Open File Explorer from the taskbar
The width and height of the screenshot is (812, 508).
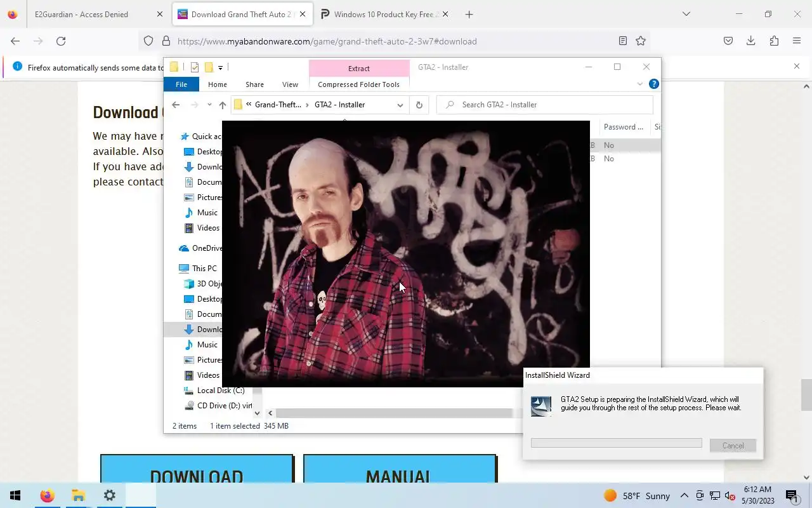[x=78, y=495]
